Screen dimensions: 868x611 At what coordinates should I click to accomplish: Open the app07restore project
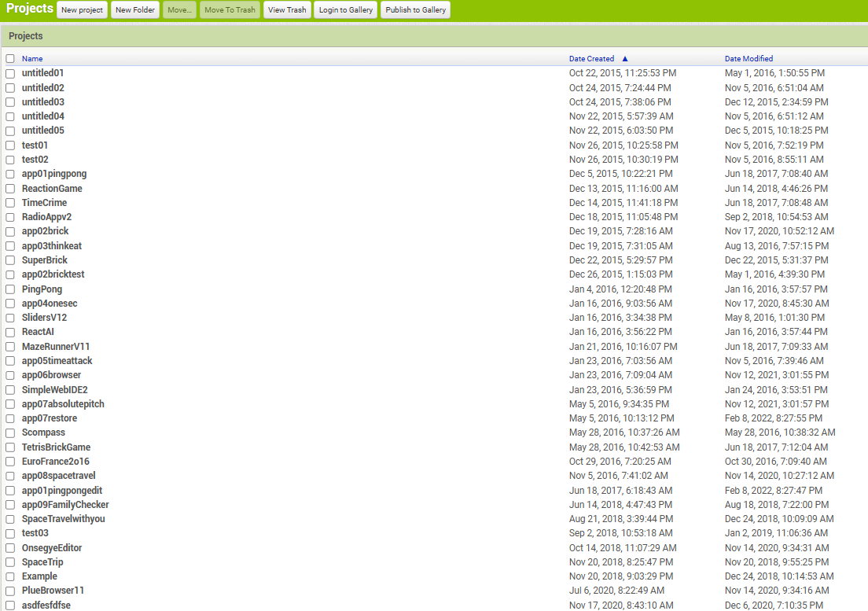(50, 418)
